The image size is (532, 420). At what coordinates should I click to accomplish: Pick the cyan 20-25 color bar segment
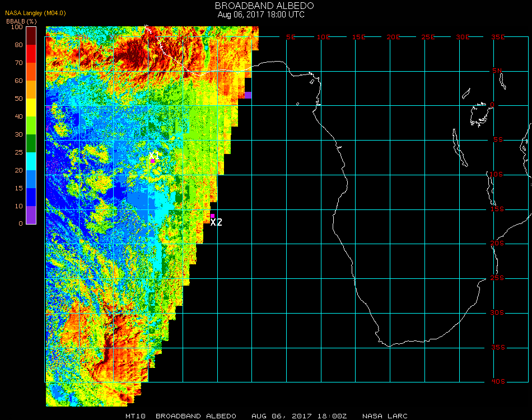31,161
